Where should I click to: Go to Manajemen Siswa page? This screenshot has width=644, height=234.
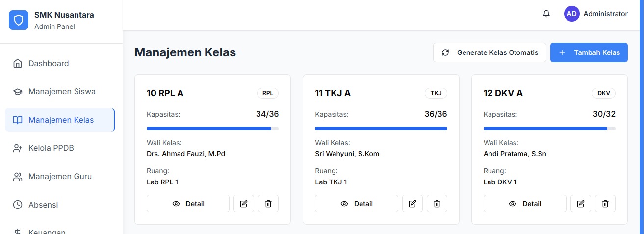pos(62,92)
